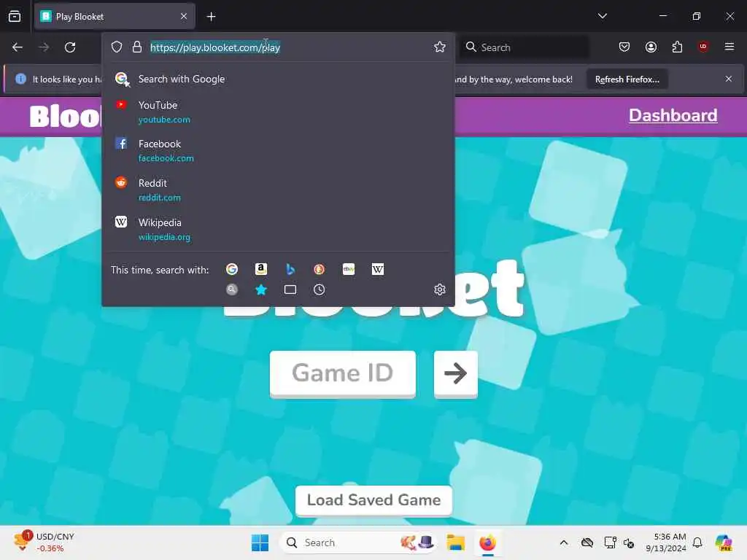Search this time with DuckDuckGo icon
747x560 pixels.
pos(320,269)
